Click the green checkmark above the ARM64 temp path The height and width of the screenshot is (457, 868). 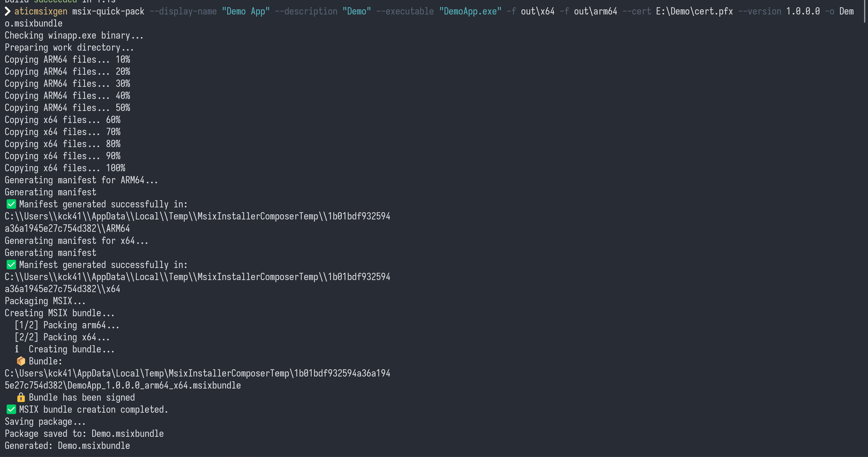pyautogui.click(x=11, y=204)
